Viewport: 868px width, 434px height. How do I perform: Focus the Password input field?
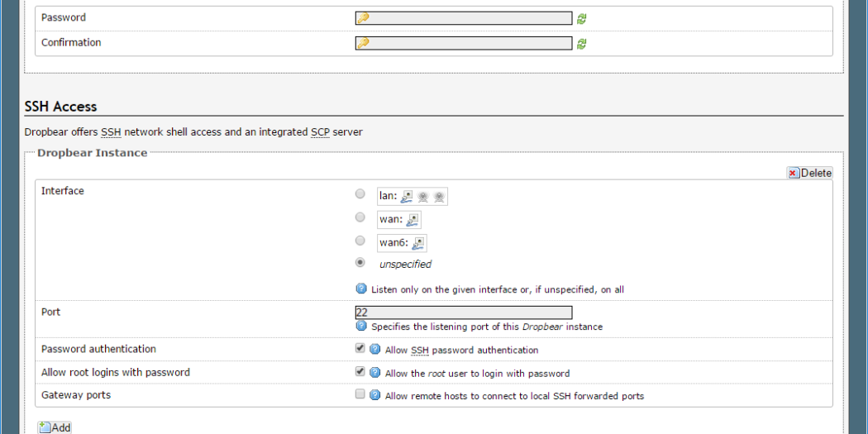tap(468, 18)
